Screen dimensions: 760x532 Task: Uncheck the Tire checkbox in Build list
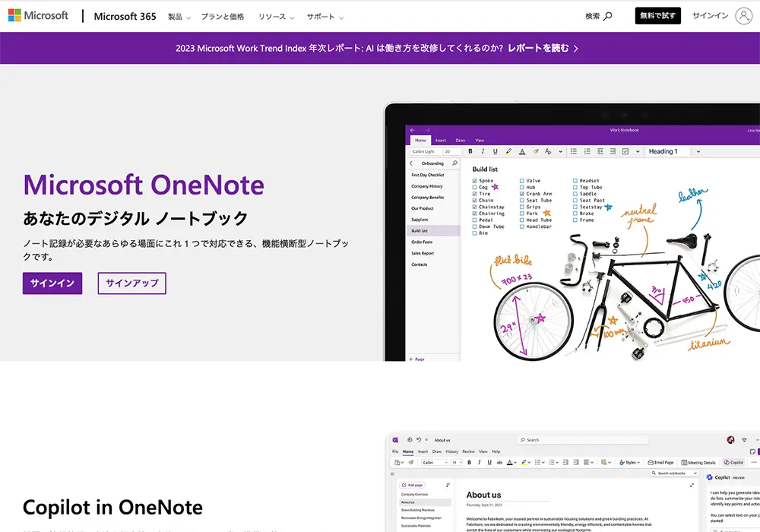coord(474,194)
